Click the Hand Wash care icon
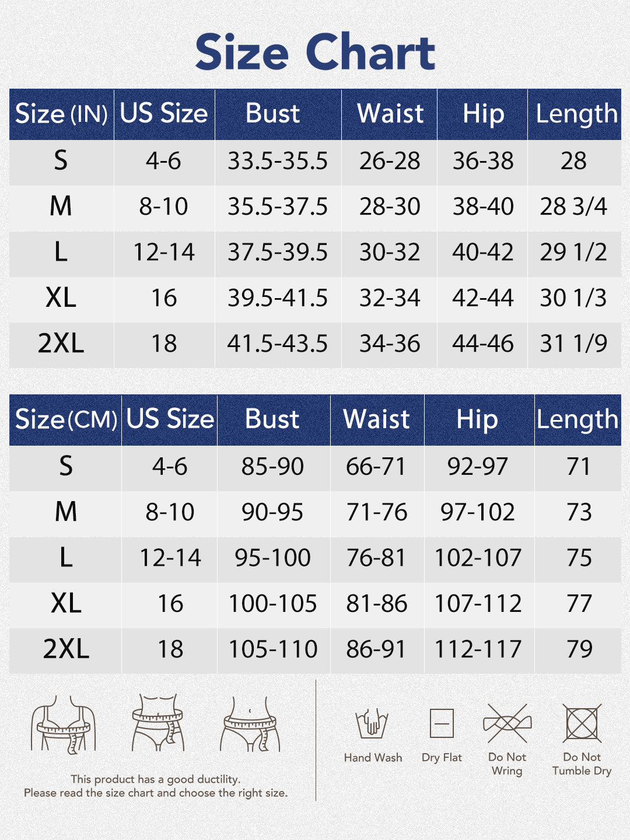 (x=372, y=724)
